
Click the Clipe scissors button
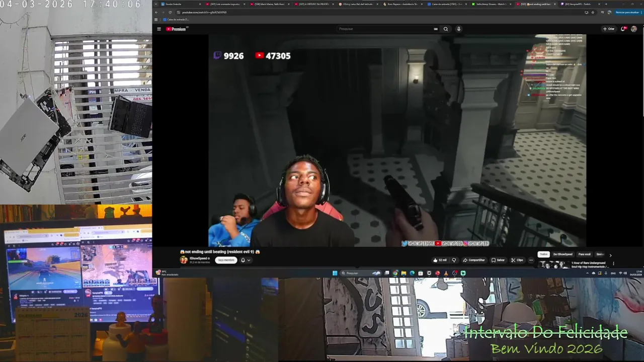point(517,260)
